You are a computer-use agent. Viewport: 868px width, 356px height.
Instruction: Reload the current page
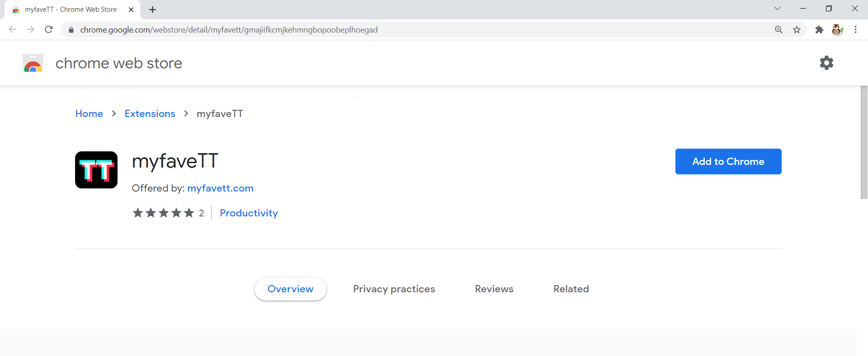(x=49, y=30)
